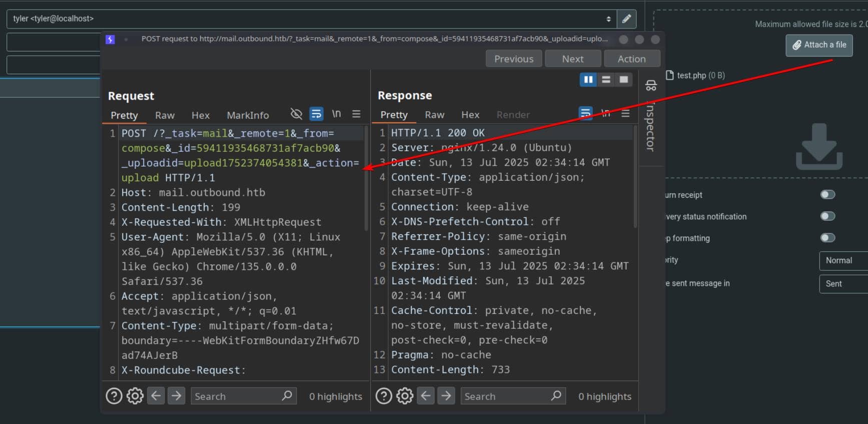The height and width of the screenshot is (424, 868).
Task: Go to previous search match in Response
Action: point(426,396)
